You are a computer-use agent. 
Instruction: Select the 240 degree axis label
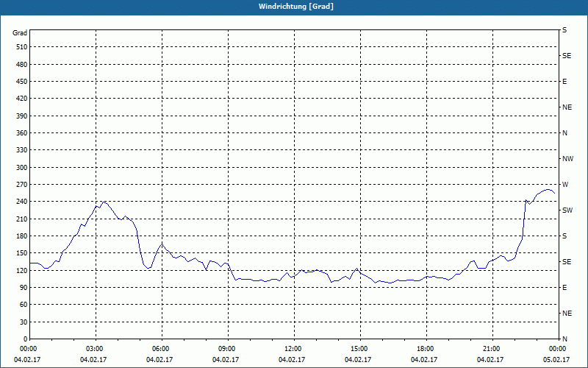22,202
